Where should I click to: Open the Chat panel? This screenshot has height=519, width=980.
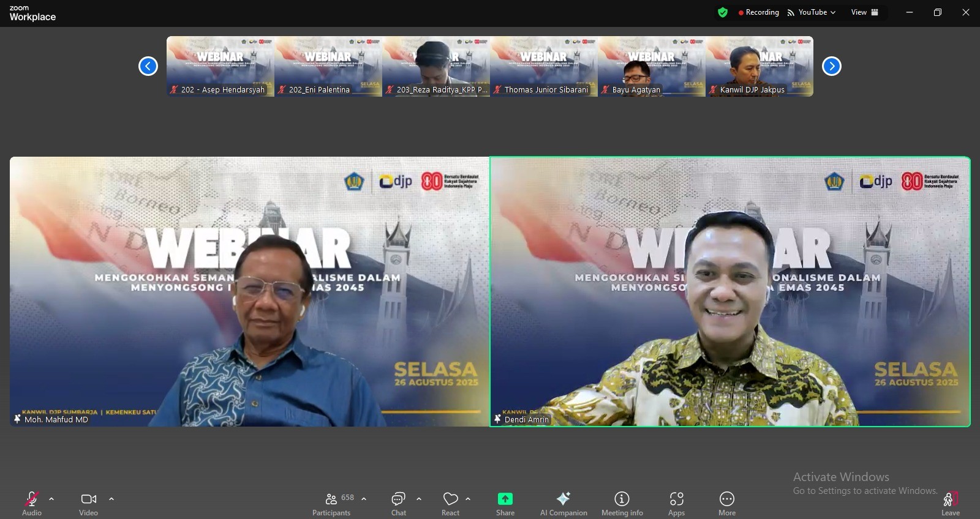[x=398, y=503]
